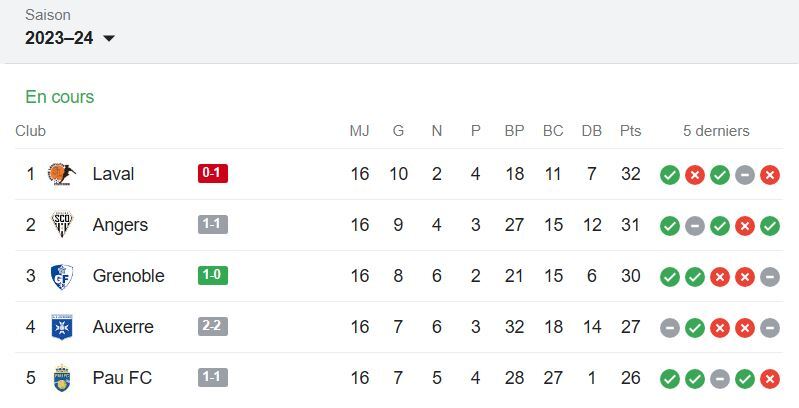Click Pau FC's first win result icon
Image resolution: width=799 pixels, height=408 pixels.
click(x=669, y=379)
